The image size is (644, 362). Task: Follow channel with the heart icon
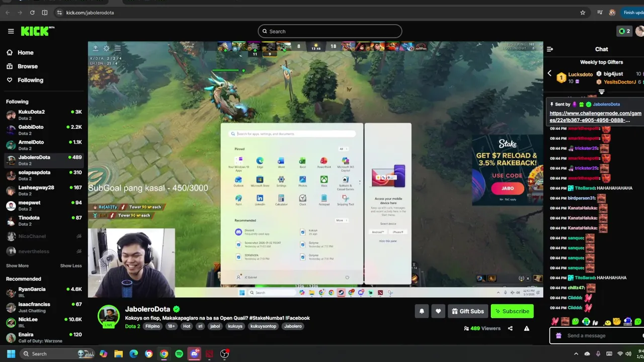(x=438, y=311)
